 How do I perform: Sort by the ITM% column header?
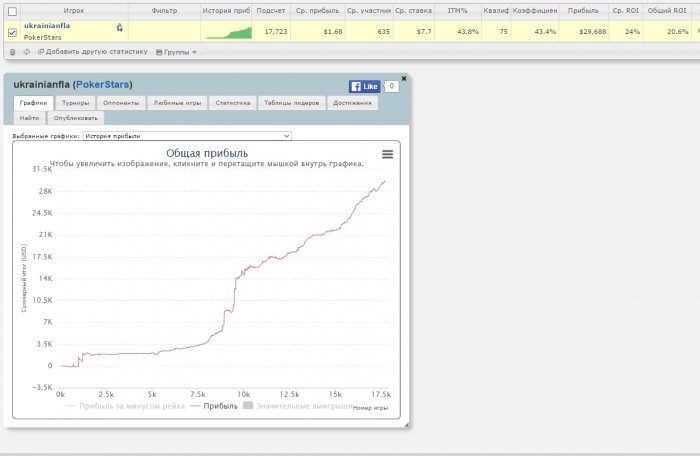pos(458,11)
